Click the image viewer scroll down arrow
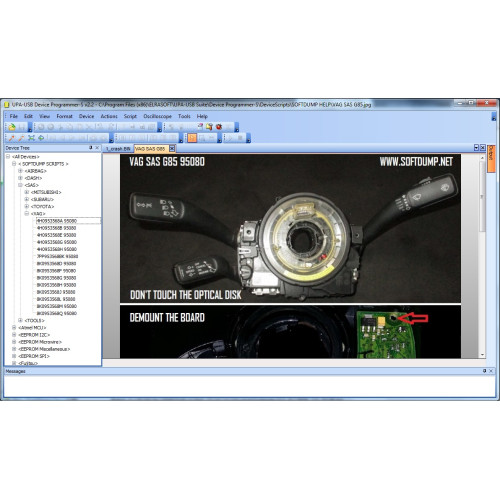This screenshot has width=500, height=500. click(482, 355)
